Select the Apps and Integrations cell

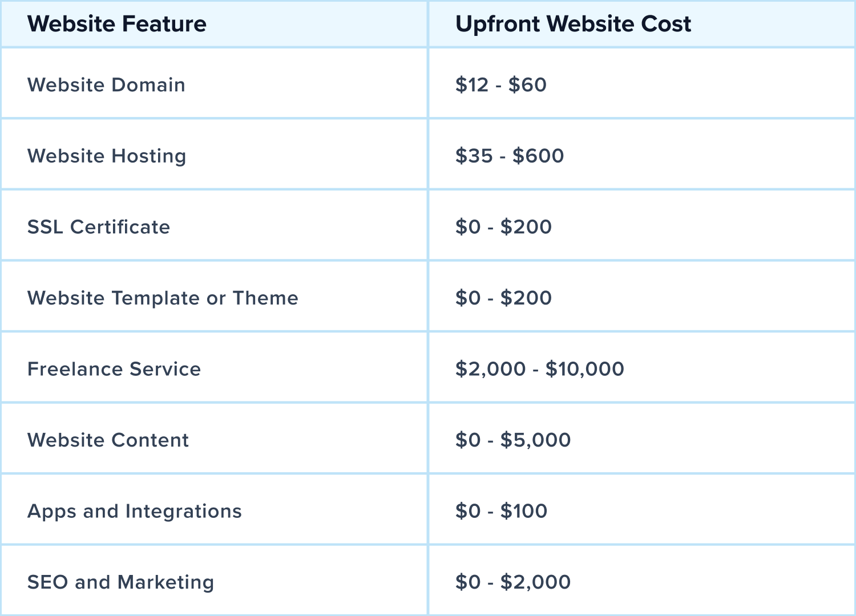[x=135, y=511]
